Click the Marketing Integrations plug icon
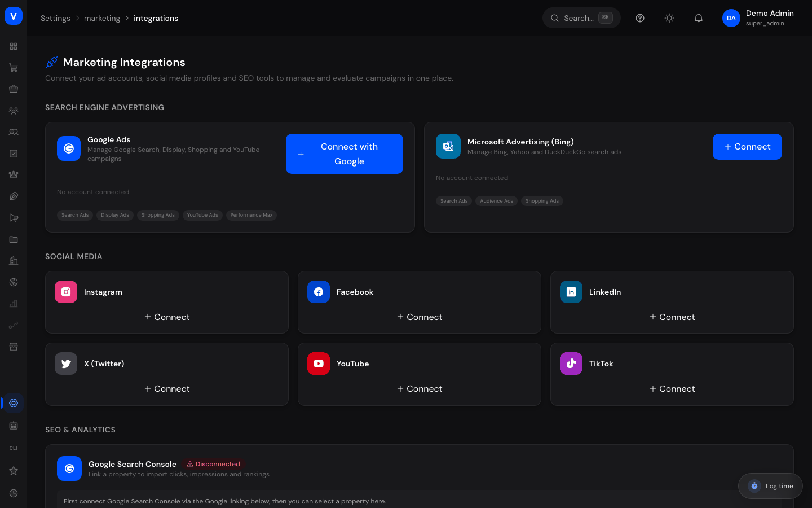 52,62
